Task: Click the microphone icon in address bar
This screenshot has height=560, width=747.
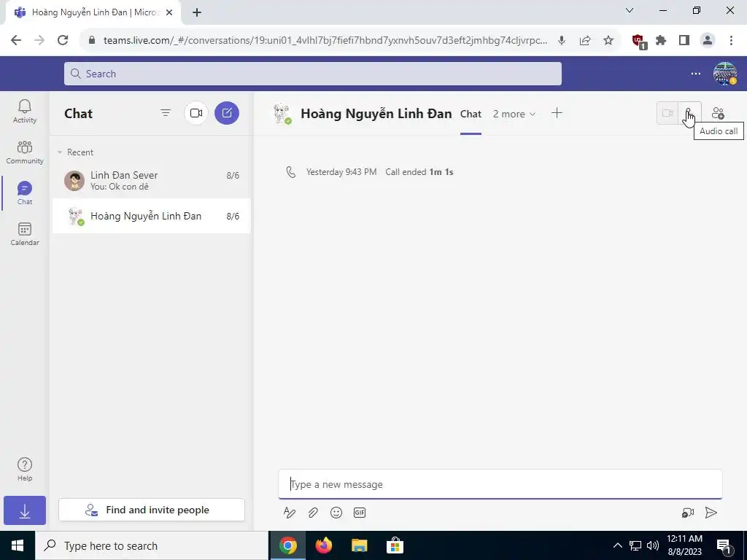Action: (562, 41)
